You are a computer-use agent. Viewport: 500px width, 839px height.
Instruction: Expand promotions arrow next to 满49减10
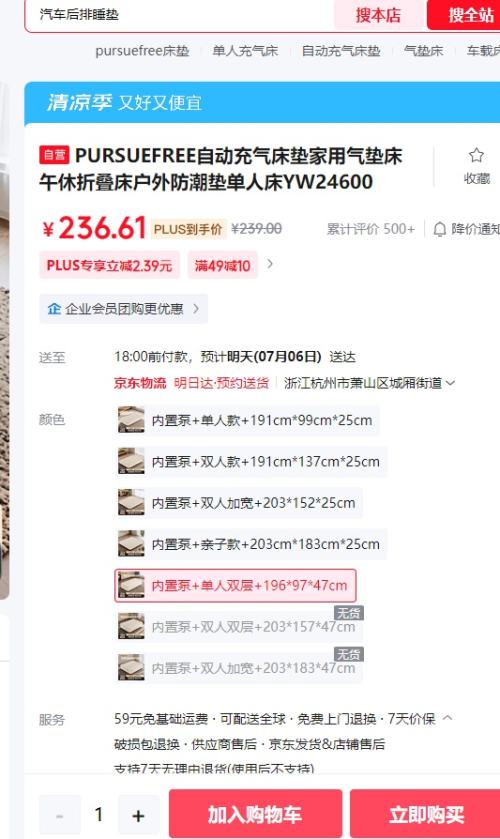coord(270,264)
